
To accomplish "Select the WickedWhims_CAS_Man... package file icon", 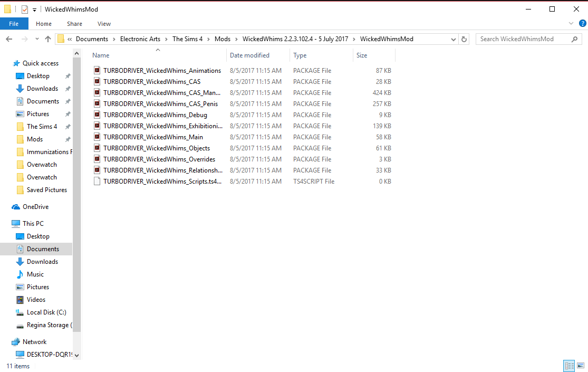I will coord(97,92).
